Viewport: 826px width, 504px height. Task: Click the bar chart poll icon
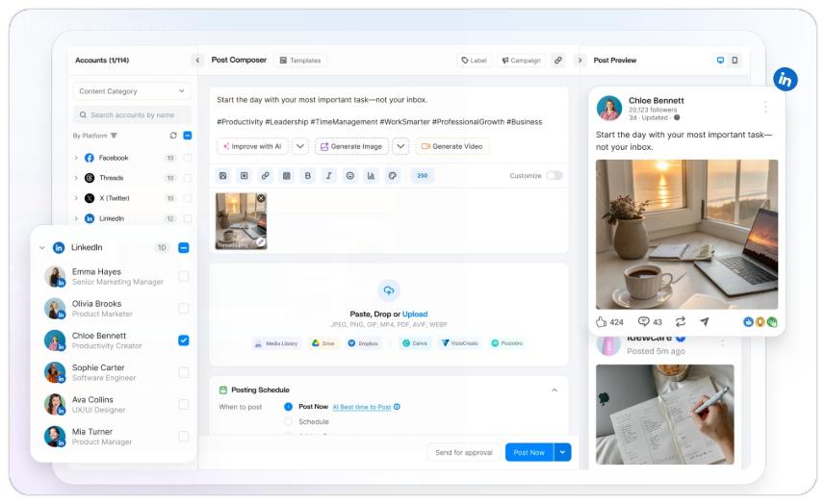click(371, 176)
